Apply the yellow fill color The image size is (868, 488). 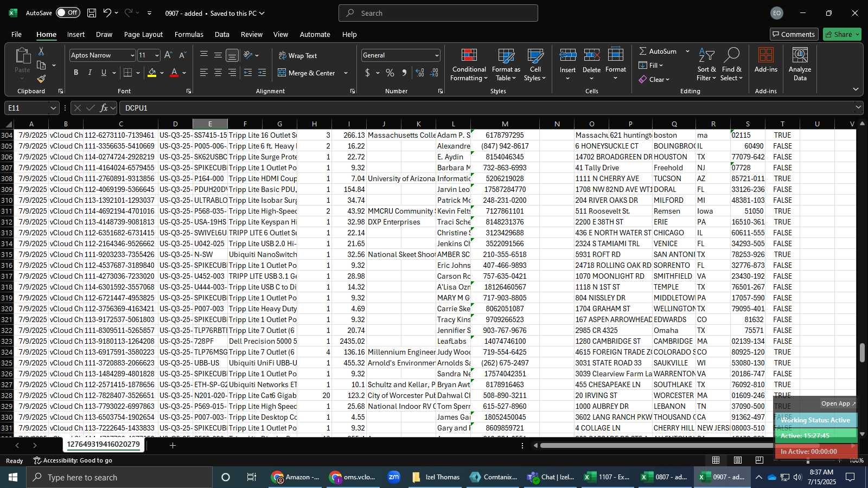click(152, 73)
